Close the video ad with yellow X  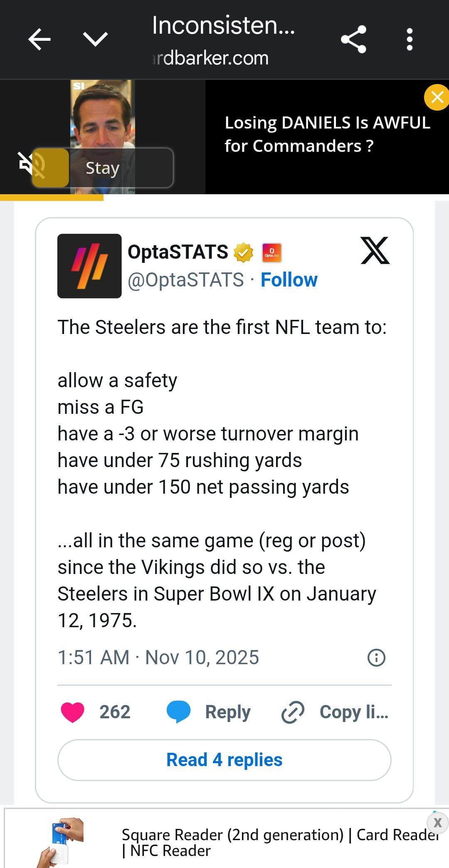[437, 97]
